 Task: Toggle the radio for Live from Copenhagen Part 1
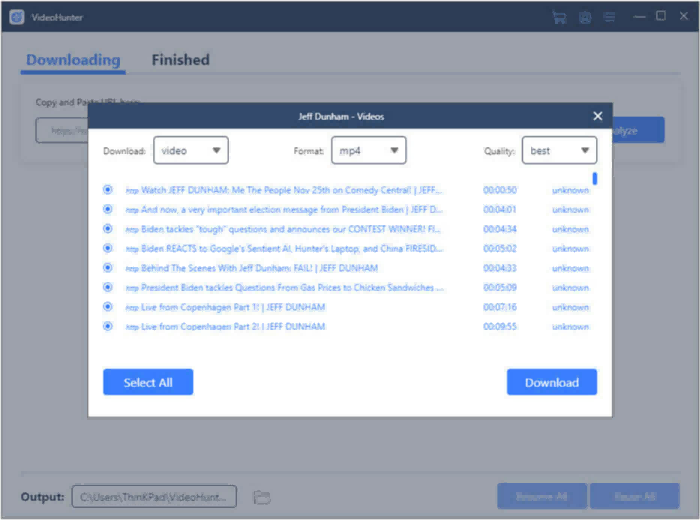tap(108, 307)
